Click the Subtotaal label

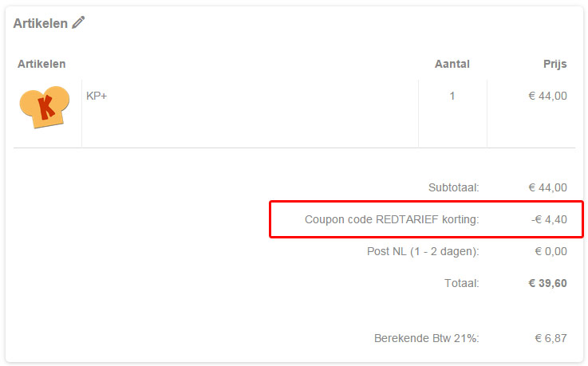tap(453, 187)
